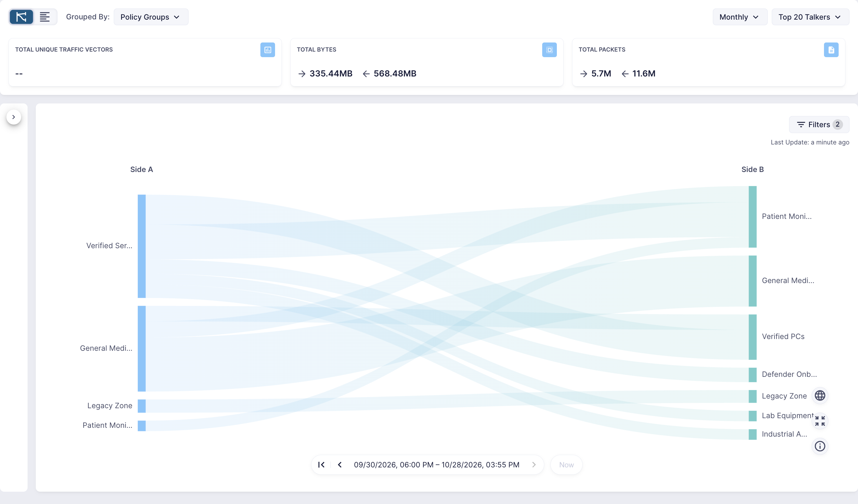Screen dimensions: 858x504
Task: Click the Now button
Action: 566,465
